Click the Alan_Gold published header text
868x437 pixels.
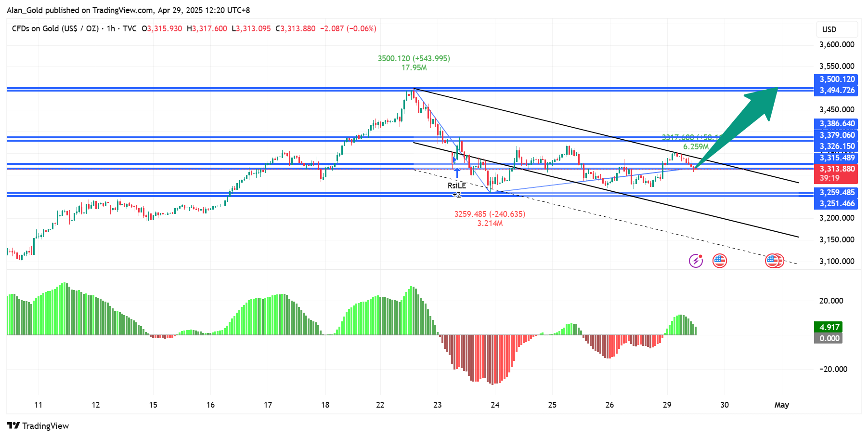tap(128, 10)
